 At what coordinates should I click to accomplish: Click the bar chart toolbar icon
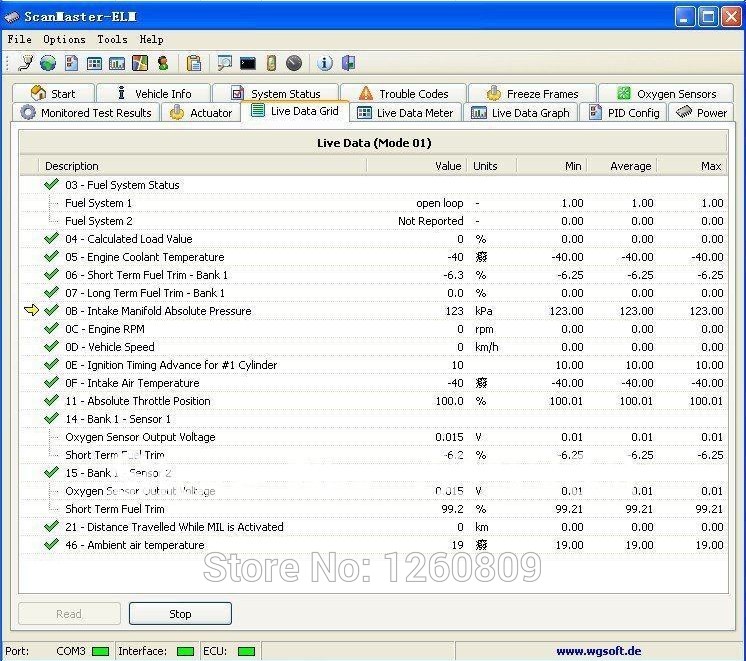point(117,64)
